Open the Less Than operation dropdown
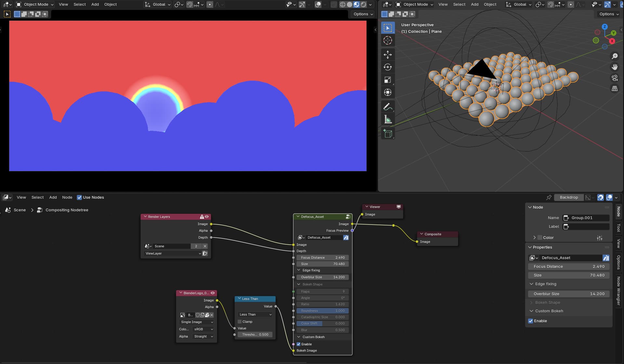624x364 pixels. click(255, 314)
